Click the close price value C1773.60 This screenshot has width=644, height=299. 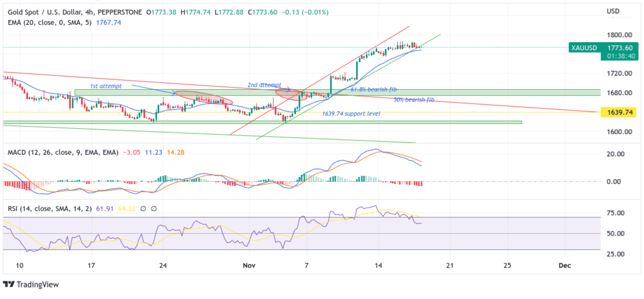[x=262, y=12]
